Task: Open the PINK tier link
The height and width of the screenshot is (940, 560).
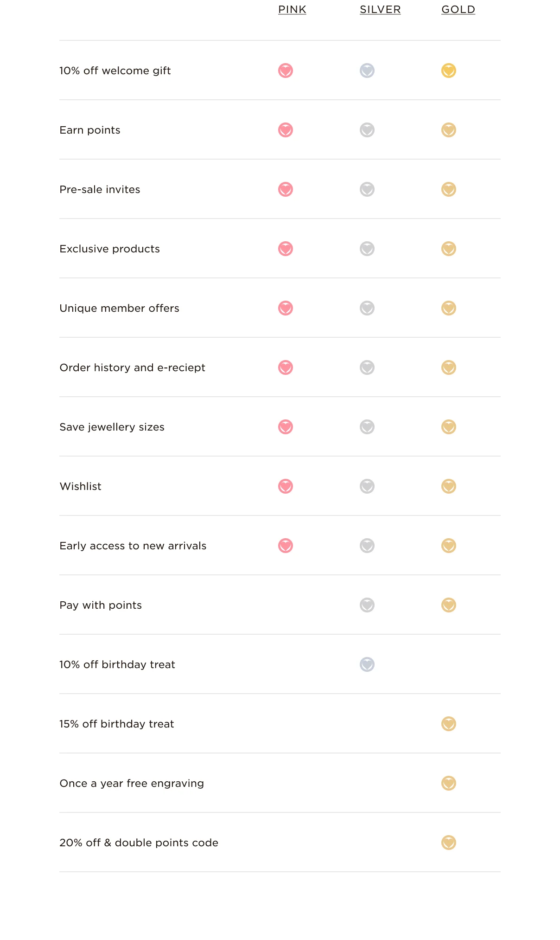Action: pyautogui.click(x=292, y=9)
